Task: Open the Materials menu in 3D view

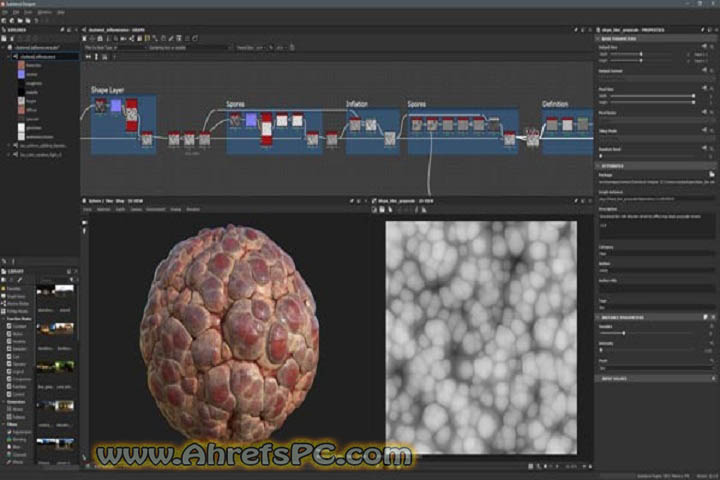Action: [x=103, y=209]
